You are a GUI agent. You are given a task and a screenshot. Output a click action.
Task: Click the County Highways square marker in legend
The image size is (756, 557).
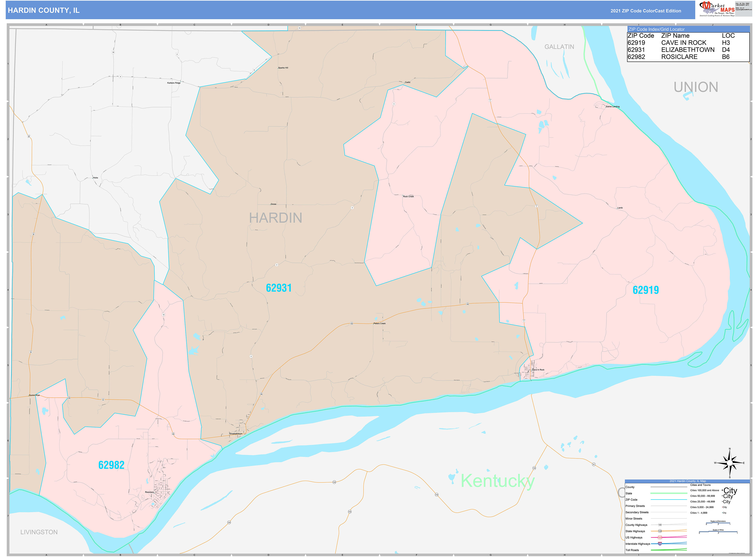click(x=660, y=525)
